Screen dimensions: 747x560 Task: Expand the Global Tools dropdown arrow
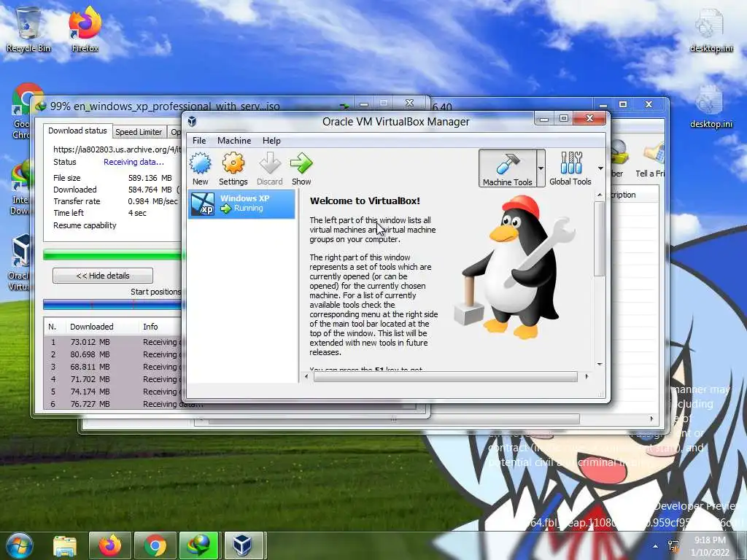tap(600, 168)
